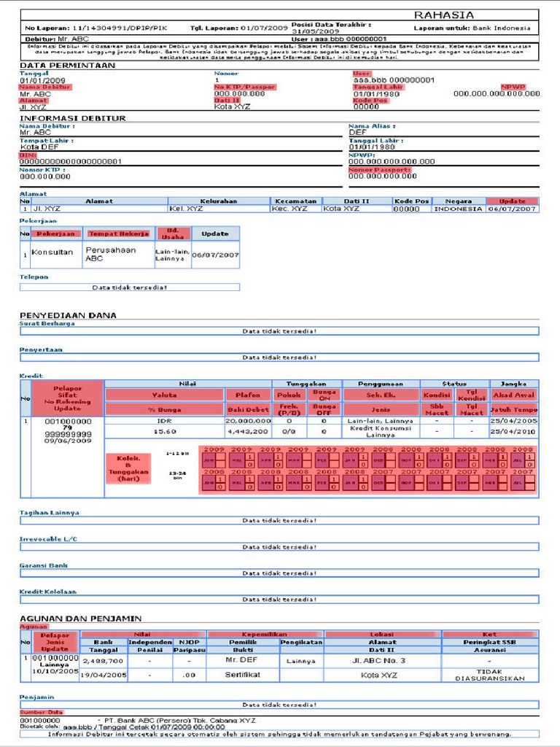Click the Kolek. & Tunggakan (hari) red label
This screenshot has width=560, height=747.
point(128,468)
